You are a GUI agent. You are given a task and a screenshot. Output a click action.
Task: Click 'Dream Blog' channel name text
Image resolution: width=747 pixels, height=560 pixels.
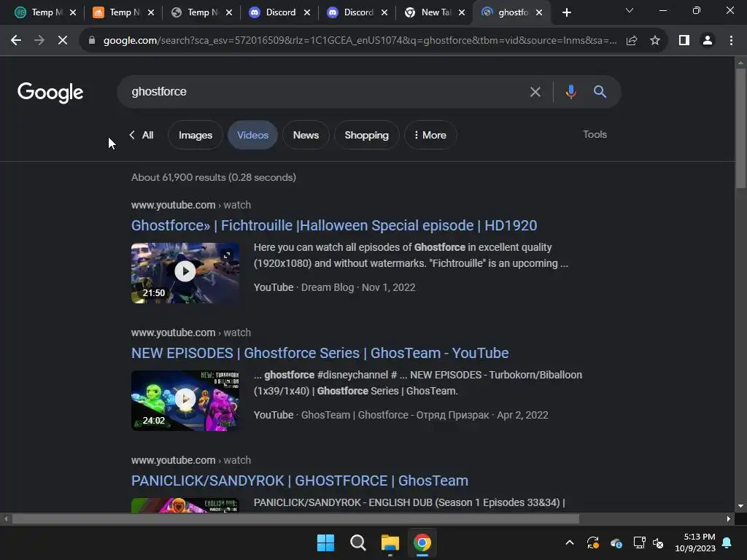pos(328,287)
